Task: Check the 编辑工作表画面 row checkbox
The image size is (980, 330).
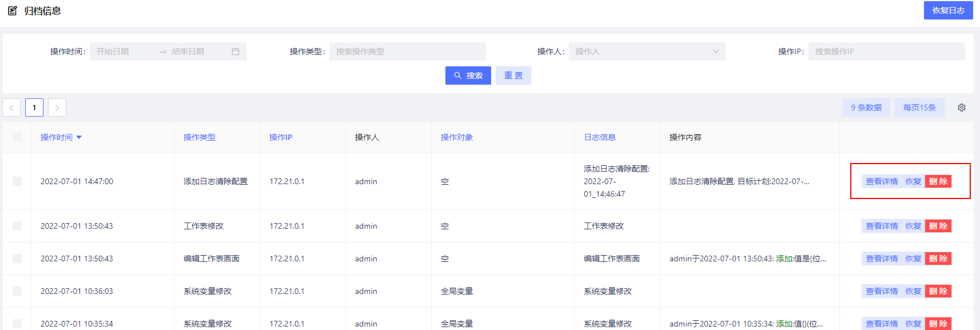Action: point(17,259)
